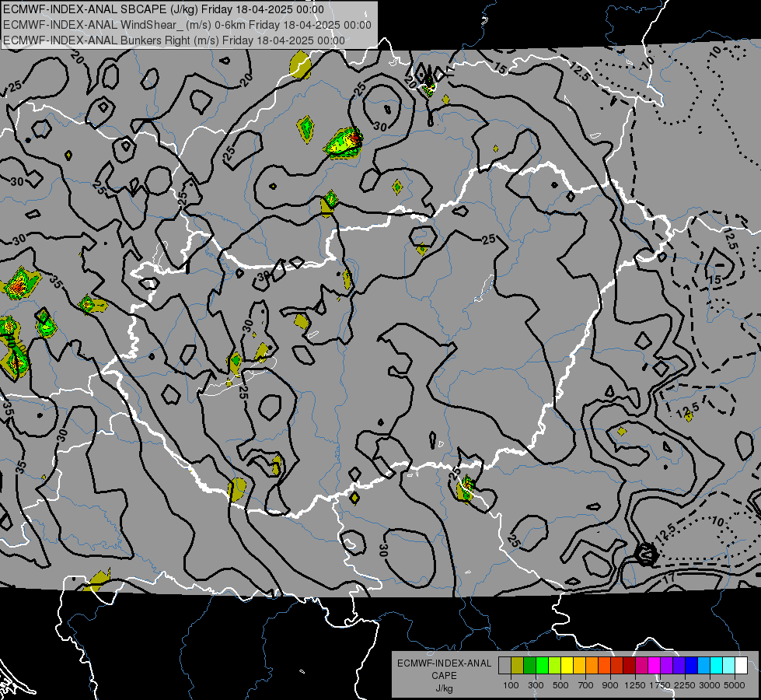This screenshot has width=761, height=700.
Task: Click the 300 legend scale value
Action: coord(536,685)
